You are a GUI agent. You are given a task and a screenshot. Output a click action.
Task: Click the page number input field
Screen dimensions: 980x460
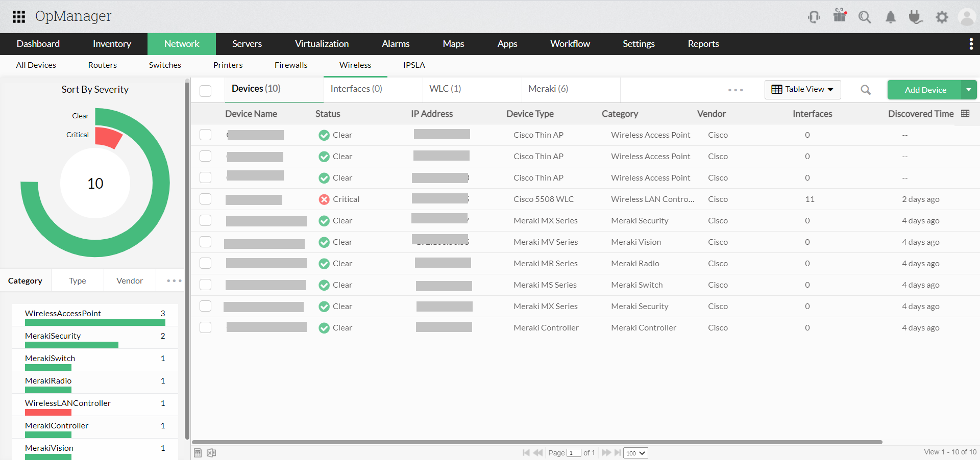(x=574, y=453)
